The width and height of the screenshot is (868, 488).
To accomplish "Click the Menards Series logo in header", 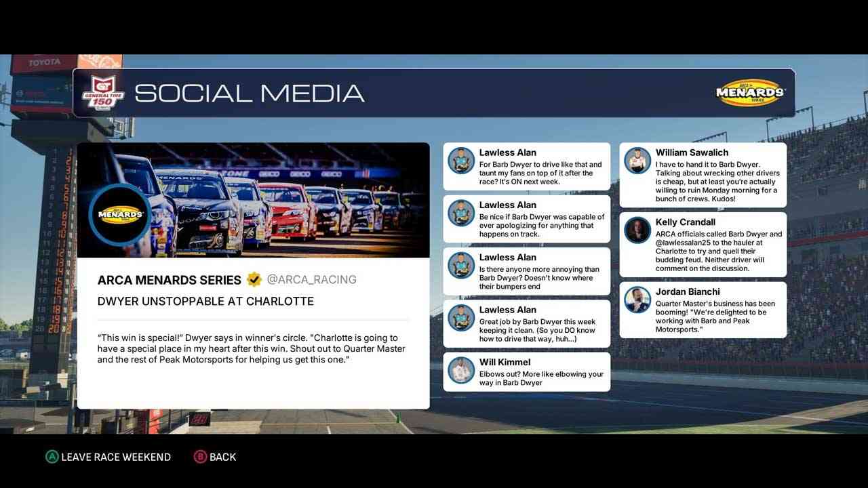I will click(750, 93).
